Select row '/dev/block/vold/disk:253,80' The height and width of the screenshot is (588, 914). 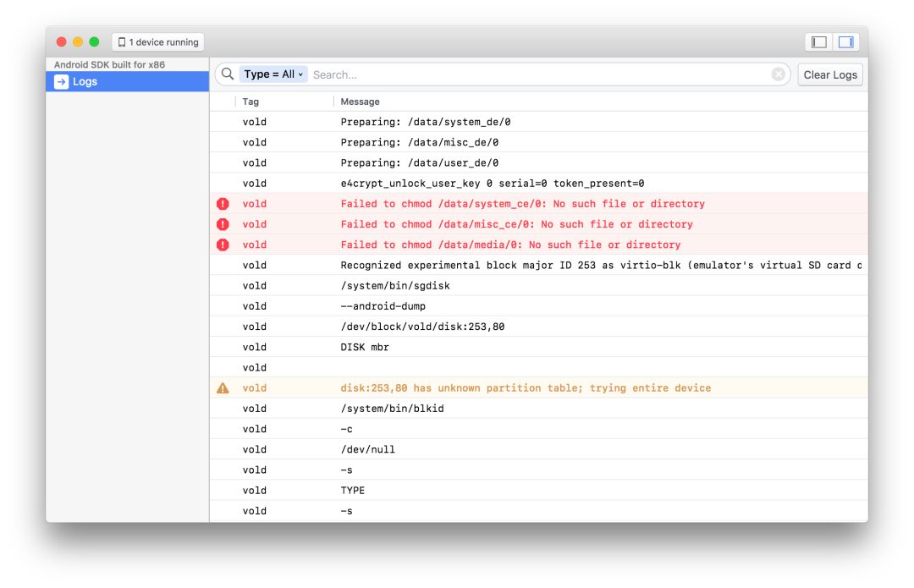point(538,327)
